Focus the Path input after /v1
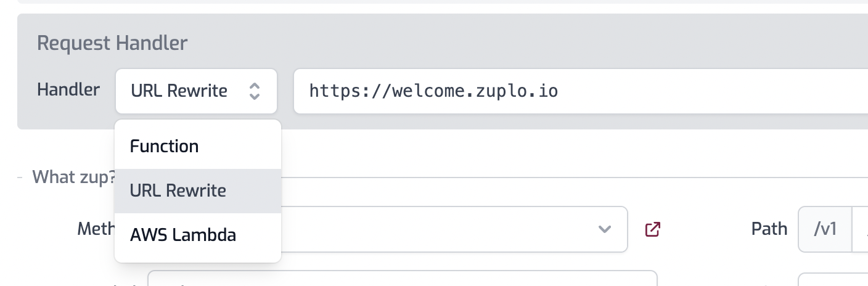The image size is (868, 286). coord(861,229)
